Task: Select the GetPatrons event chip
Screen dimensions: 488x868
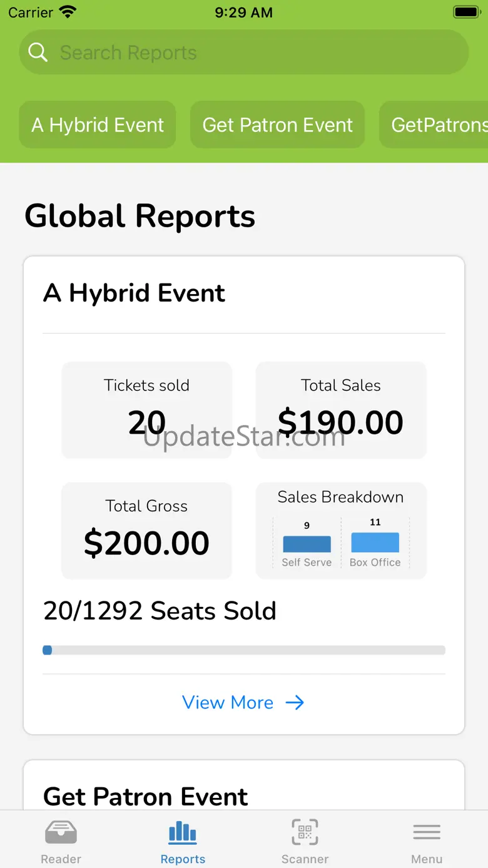Action: [x=438, y=125]
